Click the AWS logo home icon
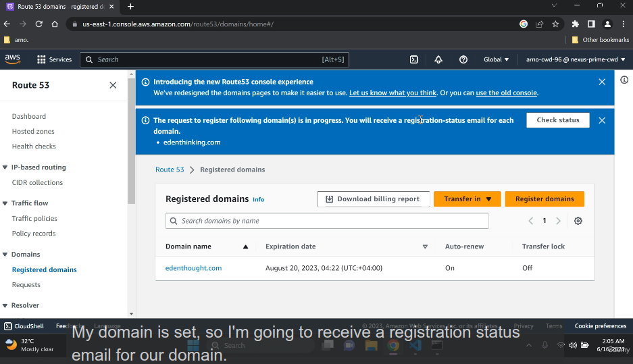This screenshot has height=364, width=633. 13,59
